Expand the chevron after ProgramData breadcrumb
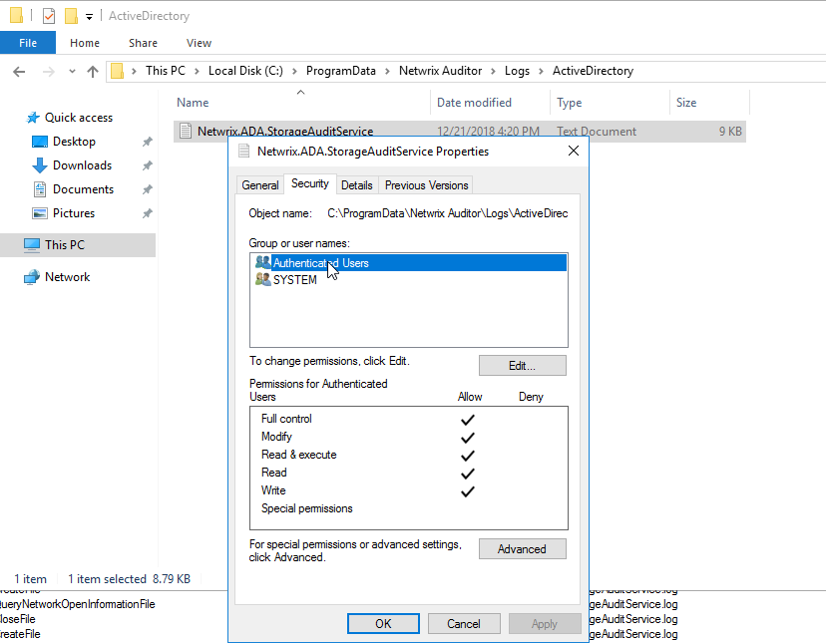 coord(388,71)
